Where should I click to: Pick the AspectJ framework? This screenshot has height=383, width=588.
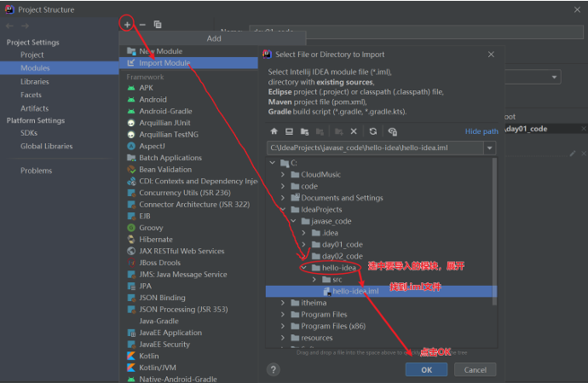[152, 146]
